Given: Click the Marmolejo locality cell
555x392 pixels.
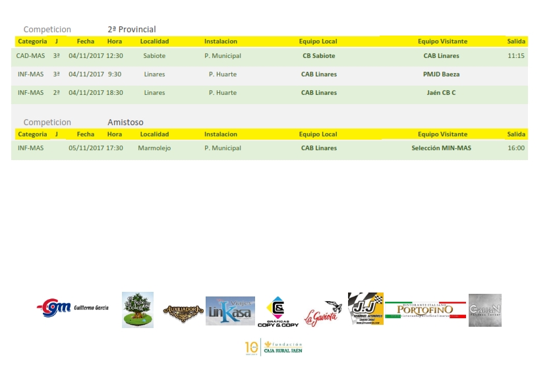Looking at the screenshot, I should 154,148.
